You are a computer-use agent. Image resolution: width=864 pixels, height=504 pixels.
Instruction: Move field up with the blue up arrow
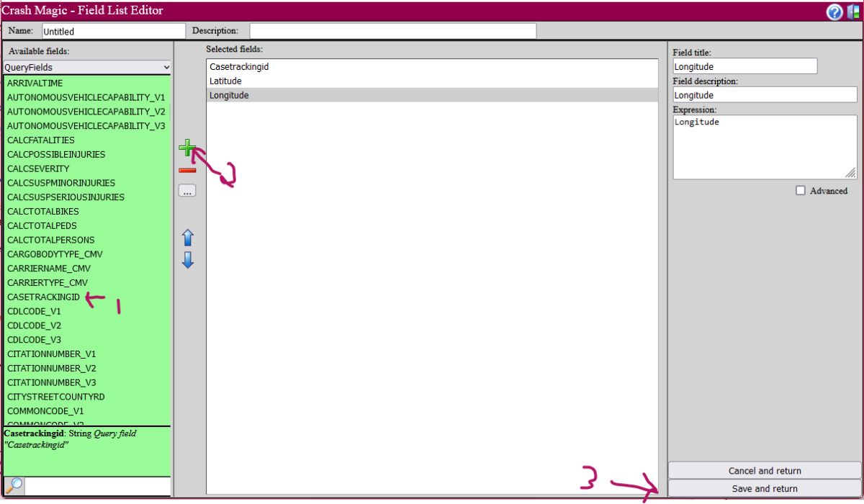[x=187, y=237]
